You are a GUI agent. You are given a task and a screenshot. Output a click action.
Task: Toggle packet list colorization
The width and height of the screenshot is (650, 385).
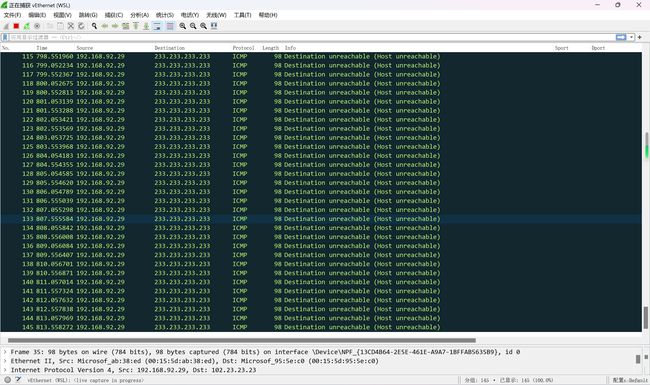(170, 26)
